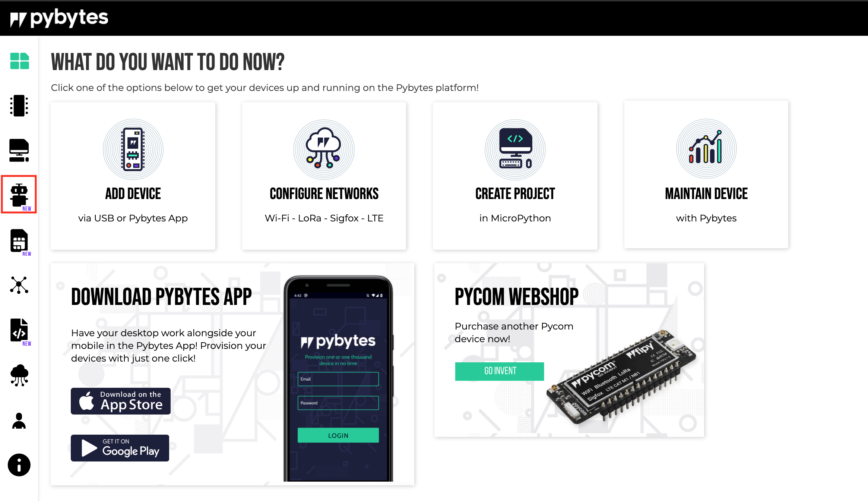The image size is (868, 501).
Task: Click the User profile icon
Action: pos(20,421)
